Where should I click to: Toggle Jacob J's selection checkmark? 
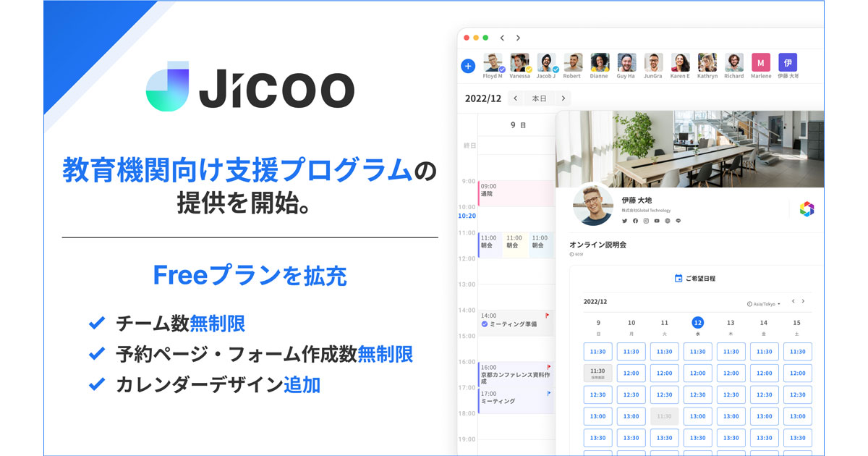[x=555, y=69]
